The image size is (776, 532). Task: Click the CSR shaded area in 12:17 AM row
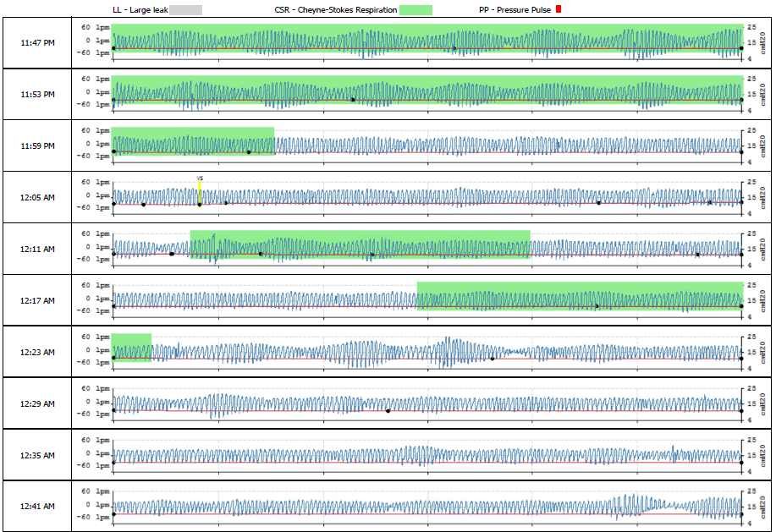[580, 295]
